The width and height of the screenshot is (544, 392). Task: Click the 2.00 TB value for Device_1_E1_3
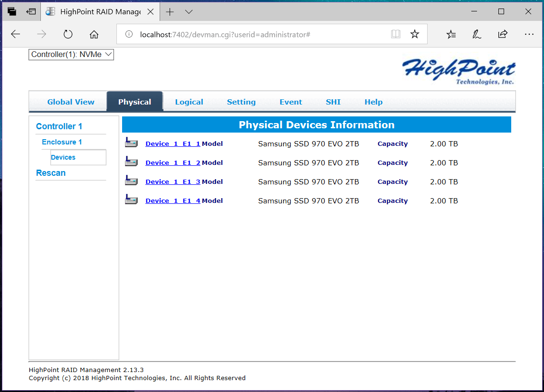tap(444, 182)
